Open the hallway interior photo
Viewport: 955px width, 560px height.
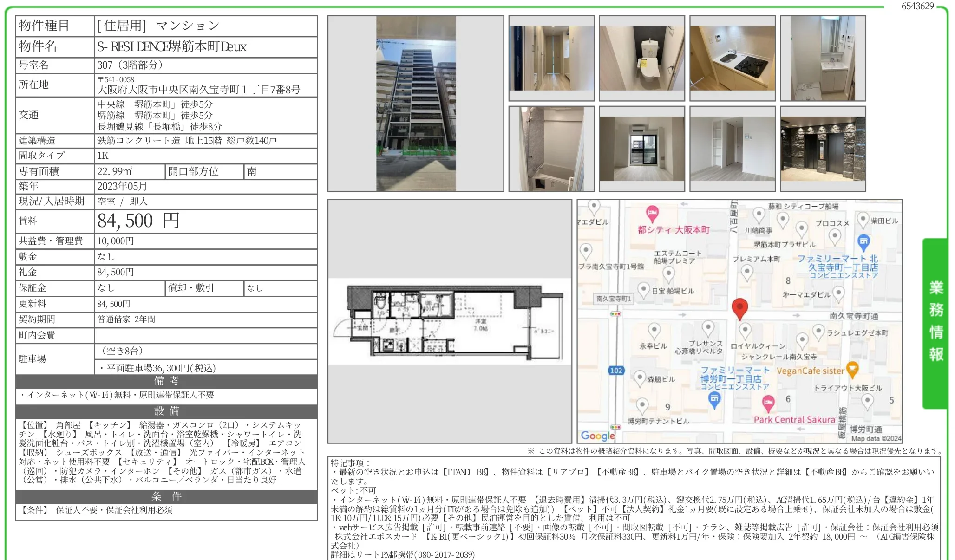tap(551, 58)
